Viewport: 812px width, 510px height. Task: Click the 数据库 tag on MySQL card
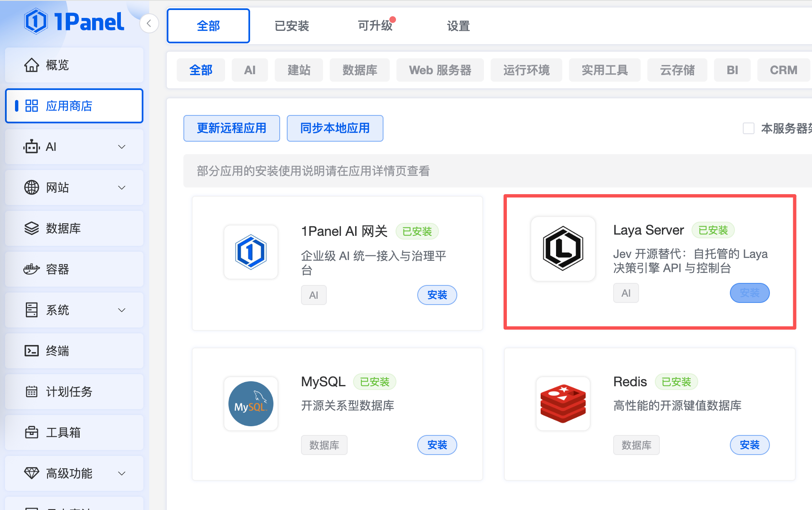324,445
